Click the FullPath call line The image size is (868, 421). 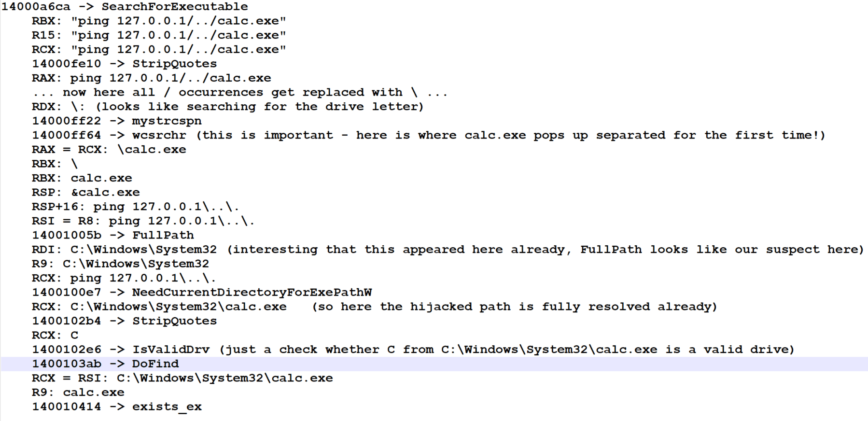point(113,235)
